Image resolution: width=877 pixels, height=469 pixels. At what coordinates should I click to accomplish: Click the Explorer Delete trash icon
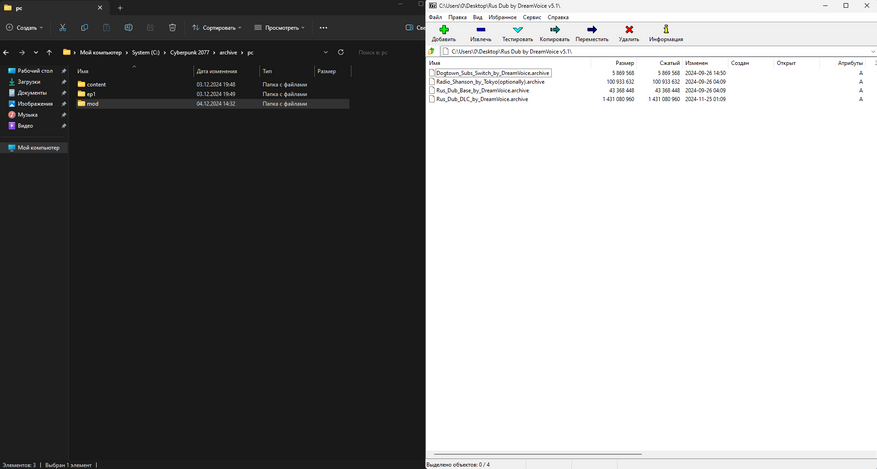point(172,27)
